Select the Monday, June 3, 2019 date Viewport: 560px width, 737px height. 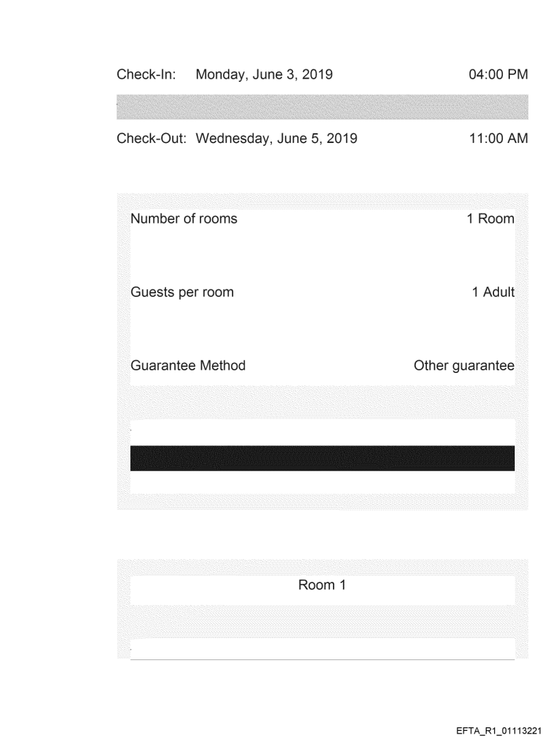[265, 75]
